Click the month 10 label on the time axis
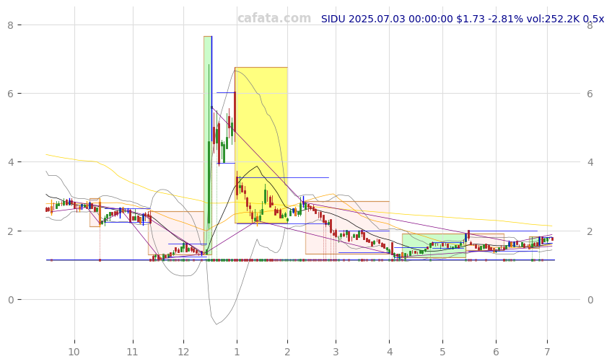This screenshot has height=364, width=612. pos(74,352)
